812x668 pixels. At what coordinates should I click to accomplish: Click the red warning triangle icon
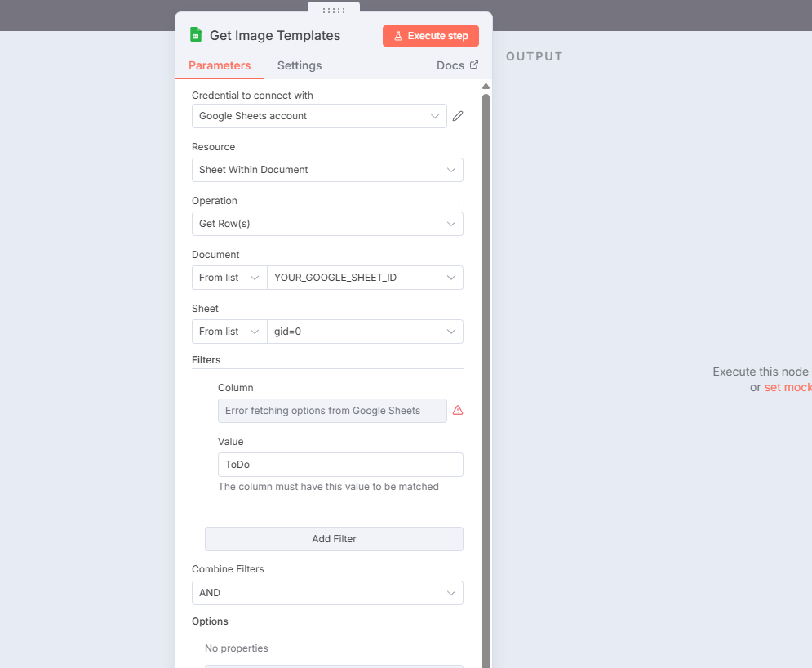tap(458, 411)
